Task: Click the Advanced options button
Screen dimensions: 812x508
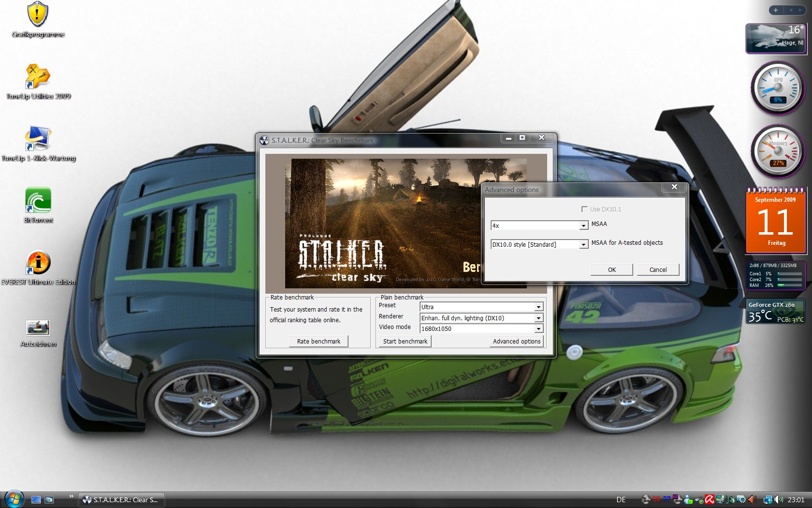Action: pyautogui.click(x=517, y=341)
